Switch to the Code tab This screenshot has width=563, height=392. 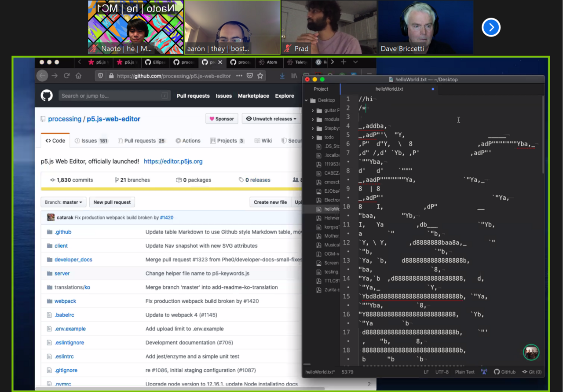55,141
